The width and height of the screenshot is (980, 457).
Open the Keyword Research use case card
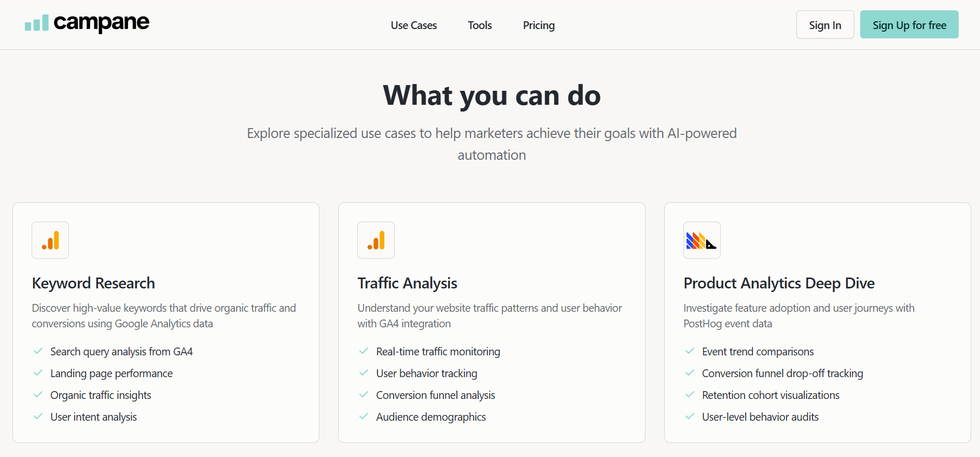point(165,322)
